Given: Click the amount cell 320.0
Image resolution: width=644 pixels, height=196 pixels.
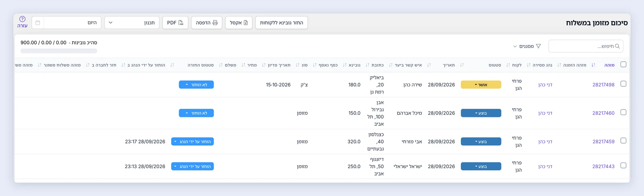Looking at the screenshot, I should pyautogui.click(x=354, y=142).
